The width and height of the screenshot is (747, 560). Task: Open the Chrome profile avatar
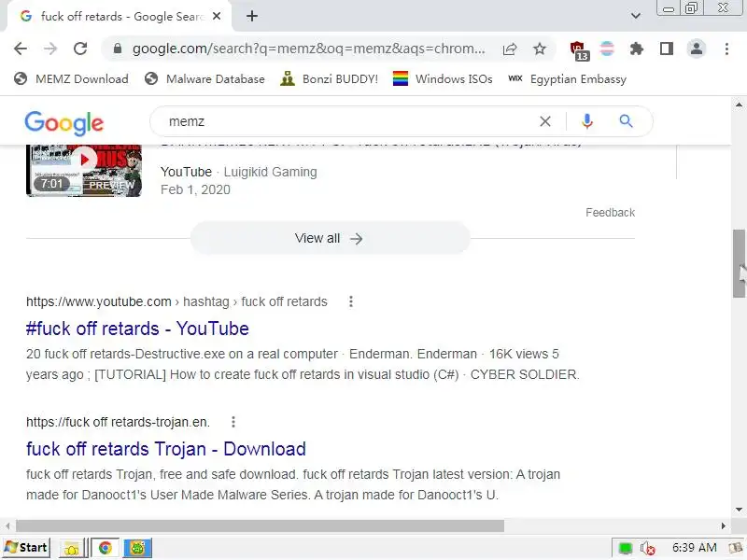point(697,49)
